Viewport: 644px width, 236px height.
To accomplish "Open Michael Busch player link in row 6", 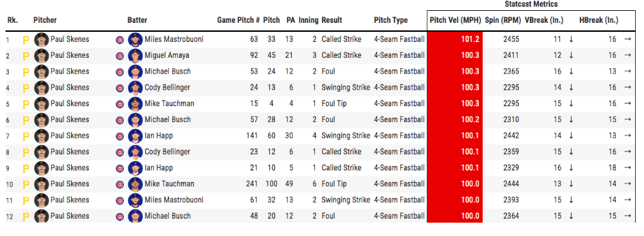I will tap(168, 120).
